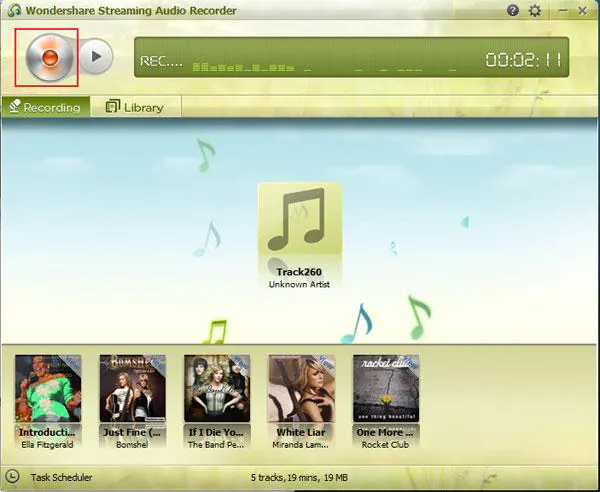Click the red Record button
Viewport: 600px width, 492px height.
coord(45,57)
